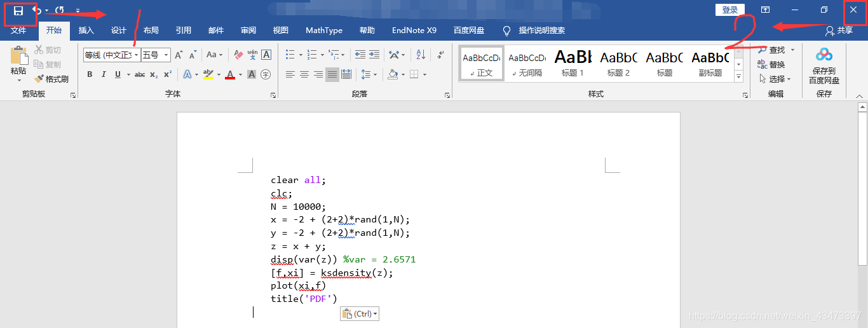Save the document with the floppy disk icon

pos(18,11)
